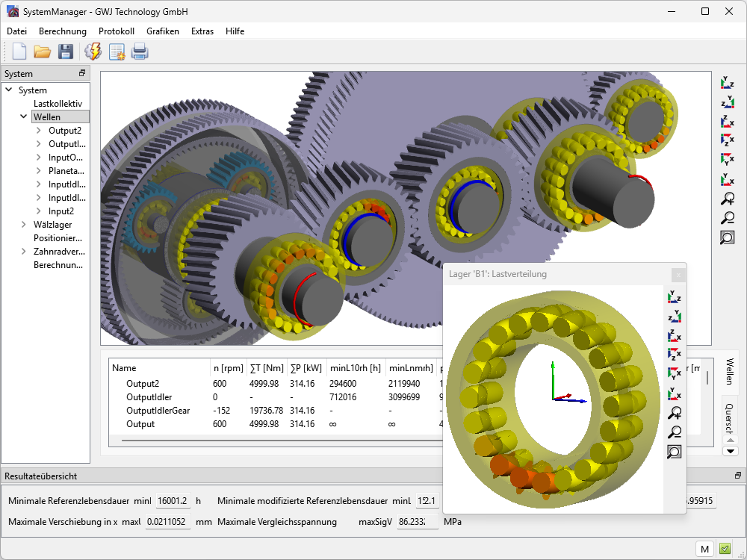Screen dimensions: 747x560
Task: Toggle the M button in status bar
Action: (704, 549)
